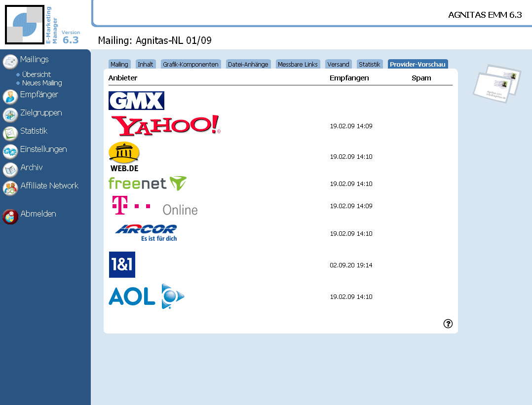The width and height of the screenshot is (532, 405).
Task: Open the Mailings menu label
Action: tap(34, 59)
